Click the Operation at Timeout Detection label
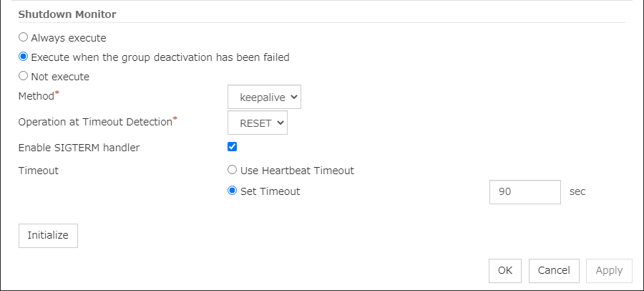Viewport: 644px width, 291px height. point(94,123)
